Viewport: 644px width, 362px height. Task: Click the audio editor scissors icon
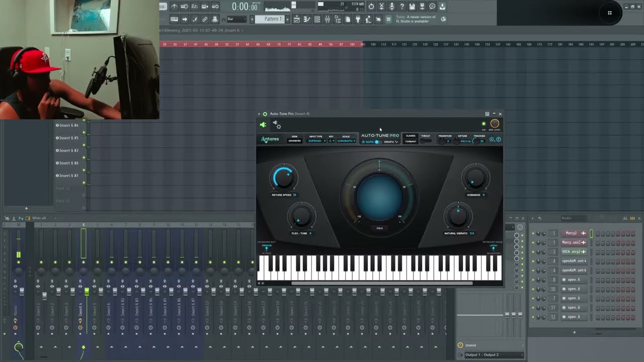click(x=381, y=7)
